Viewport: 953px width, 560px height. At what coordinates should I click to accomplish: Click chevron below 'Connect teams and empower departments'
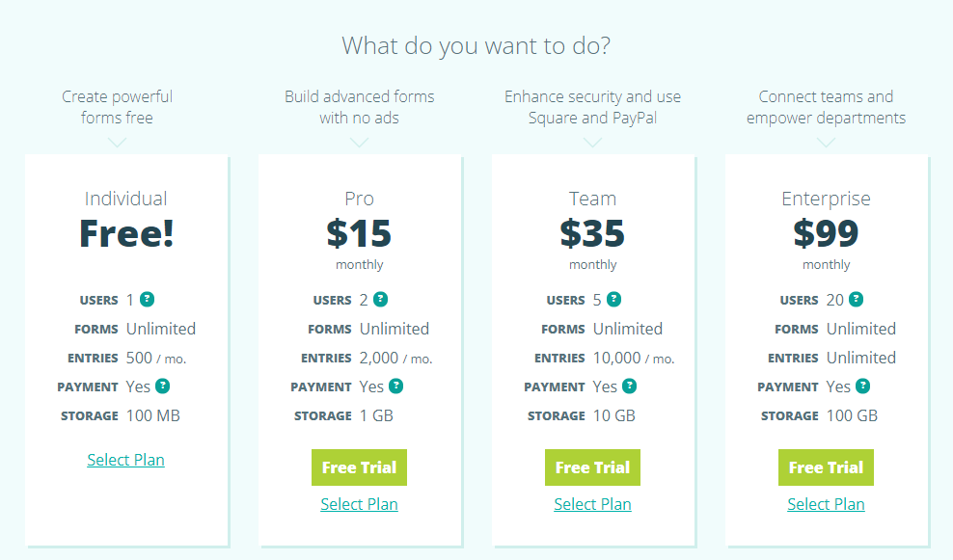pos(826,142)
